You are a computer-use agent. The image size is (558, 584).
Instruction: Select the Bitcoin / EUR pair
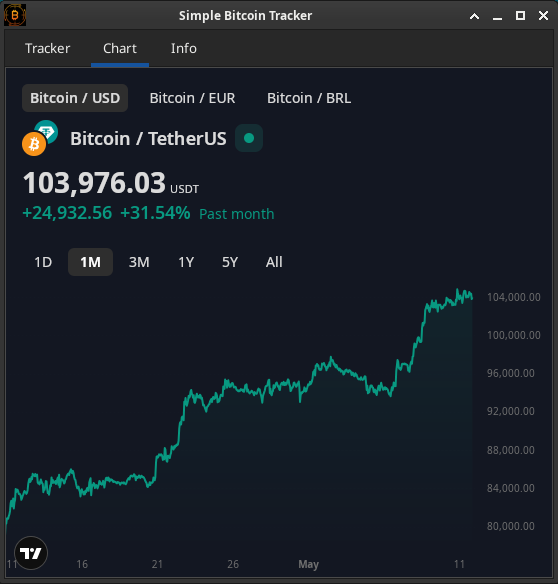192,98
